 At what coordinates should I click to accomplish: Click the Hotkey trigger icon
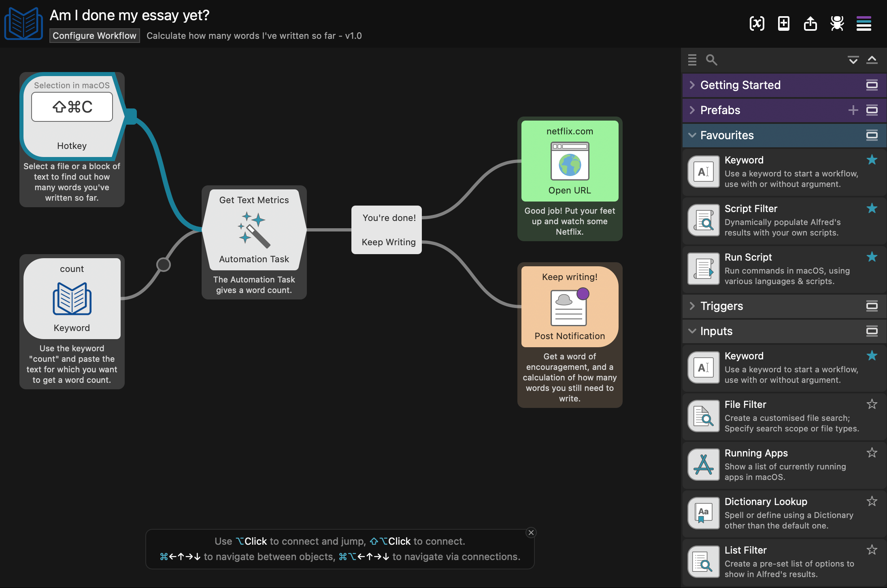(73, 108)
